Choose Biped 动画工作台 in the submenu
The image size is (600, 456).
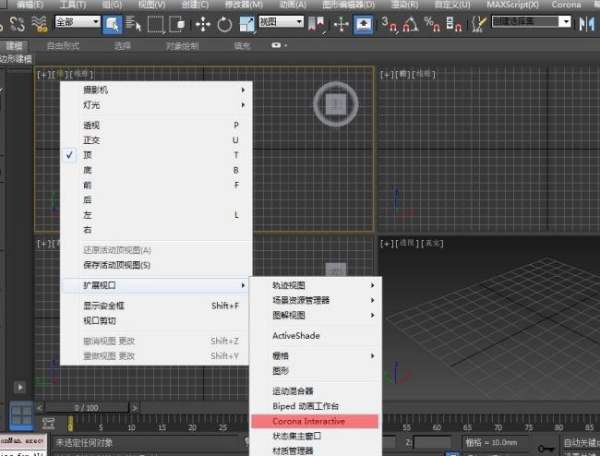click(x=316, y=406)
